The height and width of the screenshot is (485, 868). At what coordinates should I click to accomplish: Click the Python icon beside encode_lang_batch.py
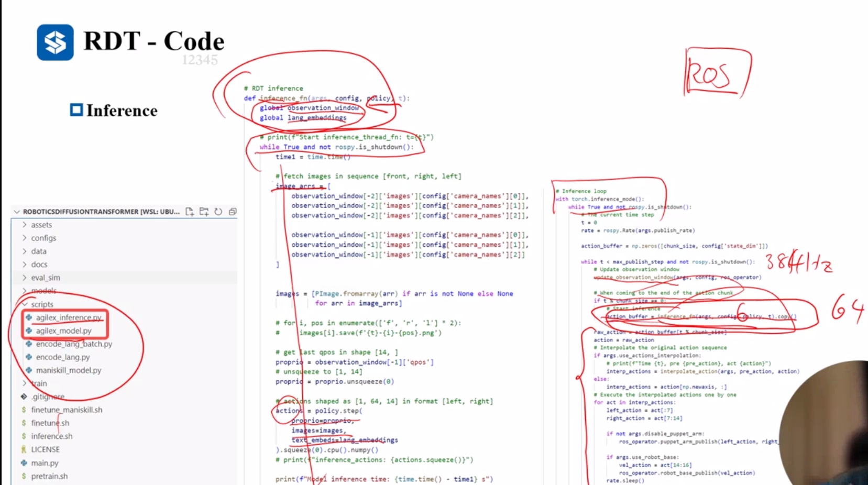(29, 344)
